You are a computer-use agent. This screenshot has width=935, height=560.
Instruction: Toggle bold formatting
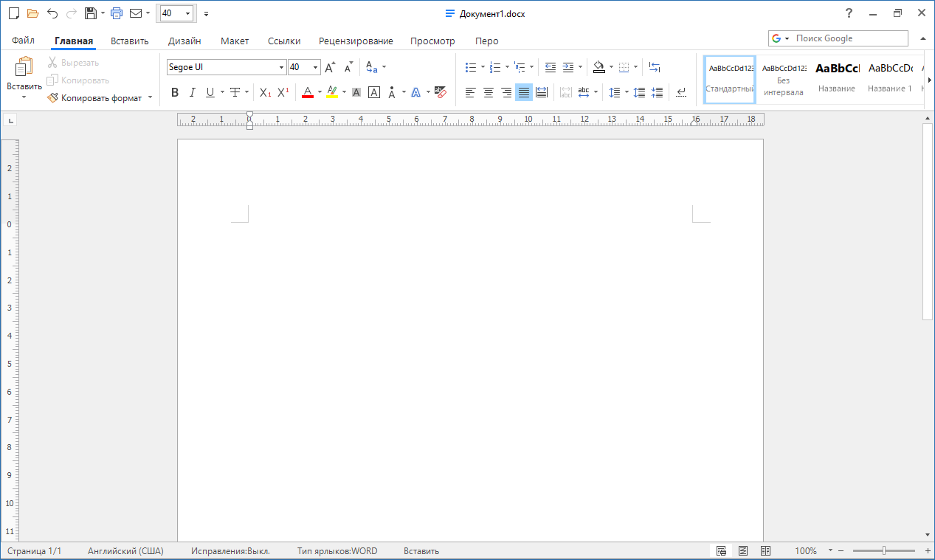coord(175,92)
